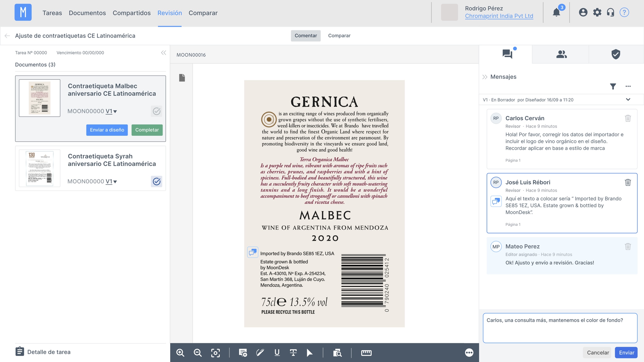
Task: Open the document search inspect tool
Action: point(337,353)
